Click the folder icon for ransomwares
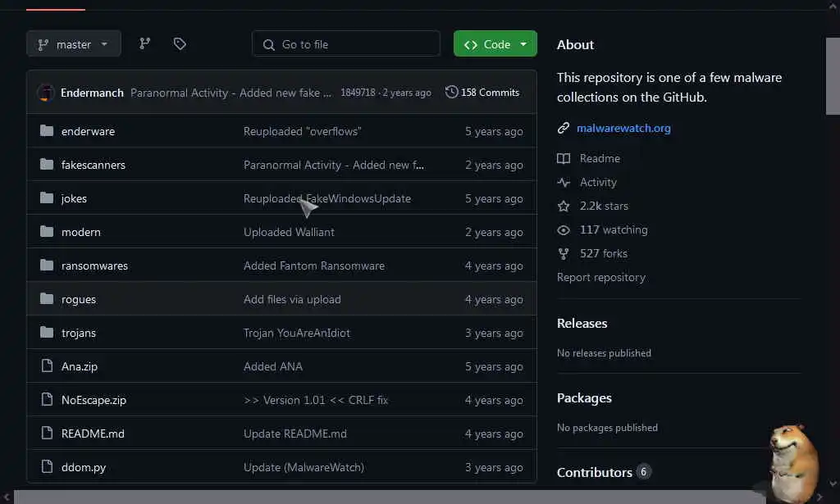Viewport: 840px width, 504px height. tap(47, 266)
